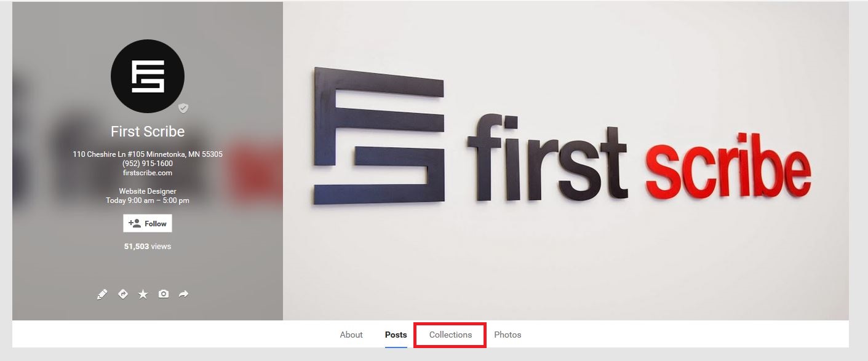Visit the firstscribe.com website link
The height and width of the screenshot is (361, 868).
click(x=148, y=173)
